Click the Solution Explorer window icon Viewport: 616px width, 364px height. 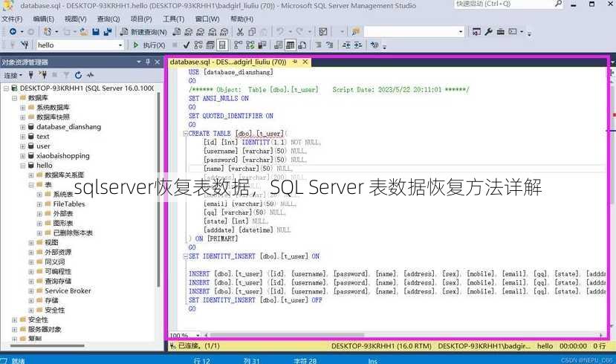point(476,32)
